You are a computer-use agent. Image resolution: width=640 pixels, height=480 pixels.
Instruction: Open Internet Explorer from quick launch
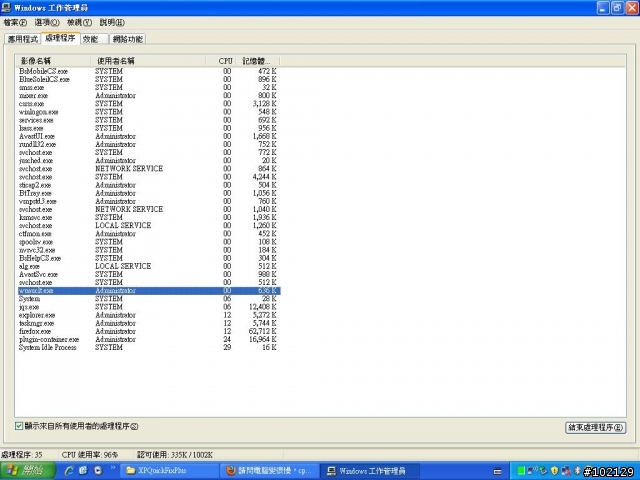(69, 471)
